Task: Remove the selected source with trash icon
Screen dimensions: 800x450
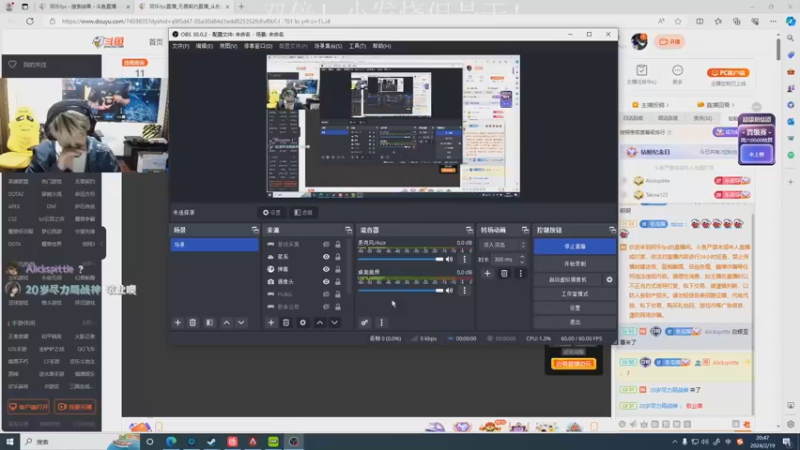Action: click(286, 322)
